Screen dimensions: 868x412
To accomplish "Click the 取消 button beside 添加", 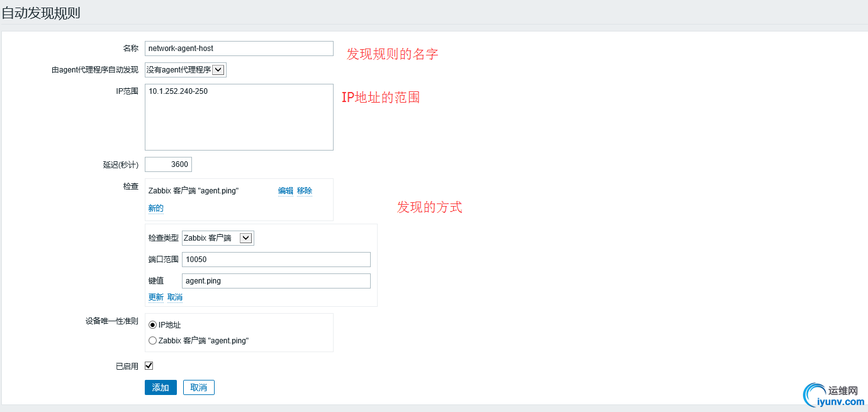I will 199,387.
